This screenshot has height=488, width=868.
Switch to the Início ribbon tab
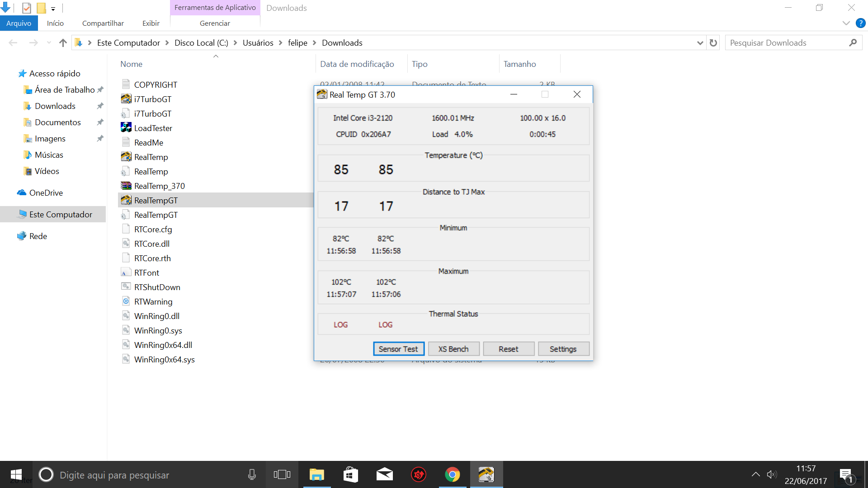55,23
